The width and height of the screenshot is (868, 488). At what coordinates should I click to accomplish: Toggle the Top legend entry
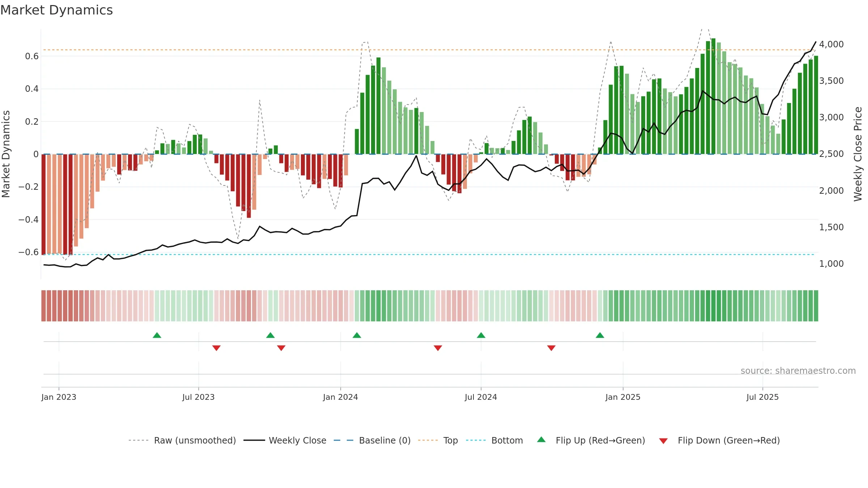pyautogui.click(x=438, y=440)
